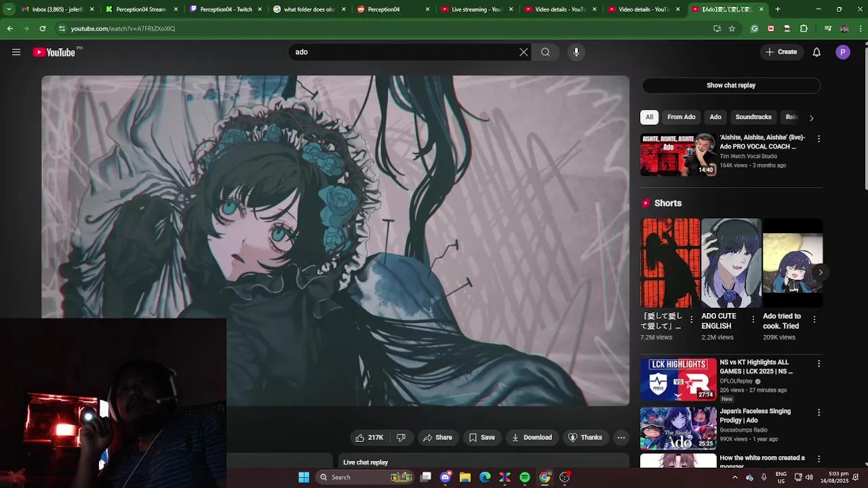
Task: Open volume control in system tray
Action: click(809, 477)
